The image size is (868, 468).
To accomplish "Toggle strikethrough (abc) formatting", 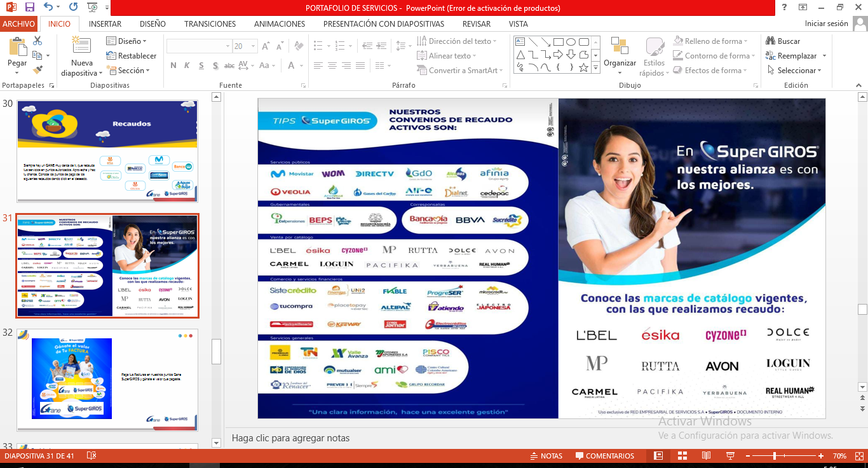I will tap(230, 65).
